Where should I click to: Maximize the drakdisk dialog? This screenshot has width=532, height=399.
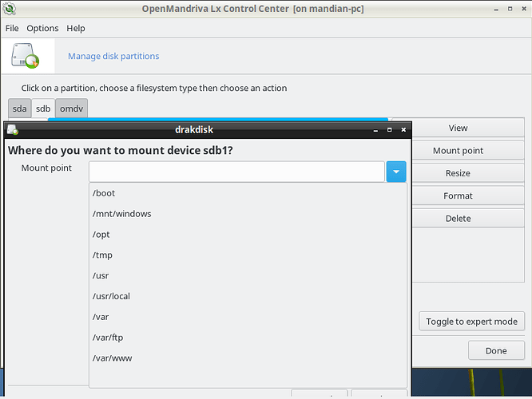point(390,130)
